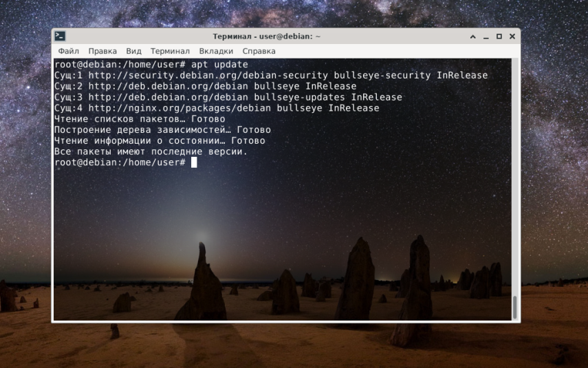
Task: Open the Вид menu
Action: pyautogui.click(x=133, y=51)
